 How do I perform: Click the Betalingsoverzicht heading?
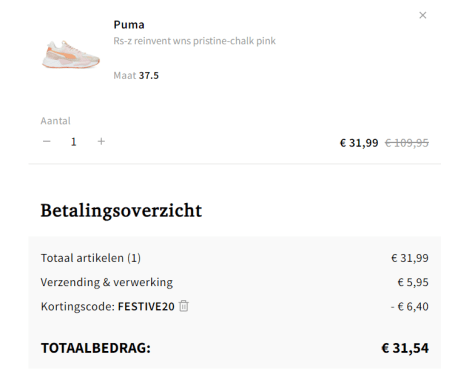click(121, 211)
